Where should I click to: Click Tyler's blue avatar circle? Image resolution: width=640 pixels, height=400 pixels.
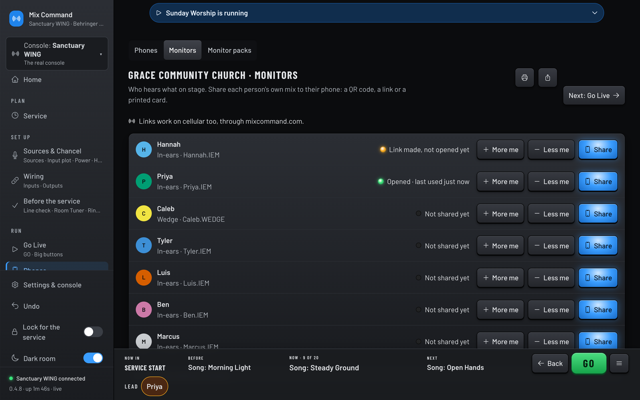click(x=144, y=245)
